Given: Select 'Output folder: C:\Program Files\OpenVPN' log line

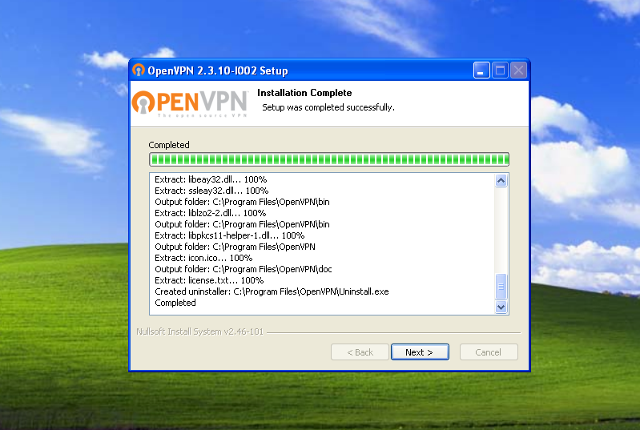Looking at the screenshot, I should pyautogui.click(x=235, y=247).
